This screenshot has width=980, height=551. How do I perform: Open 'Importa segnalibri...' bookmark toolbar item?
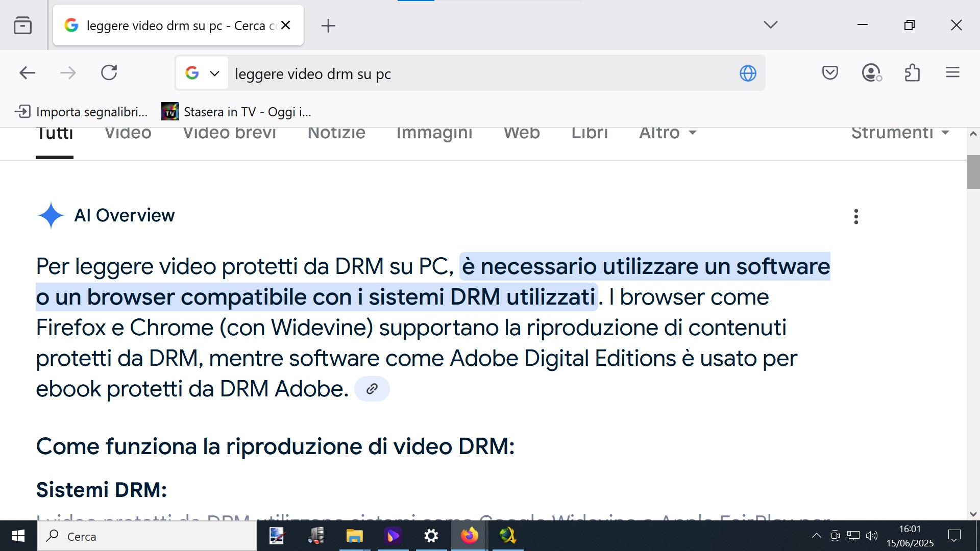tap(81, 112)
